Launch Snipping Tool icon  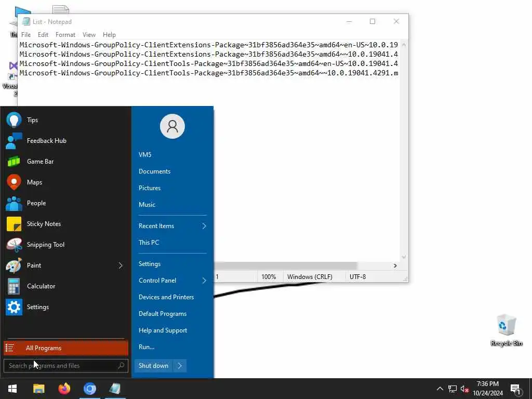[14, 245]
